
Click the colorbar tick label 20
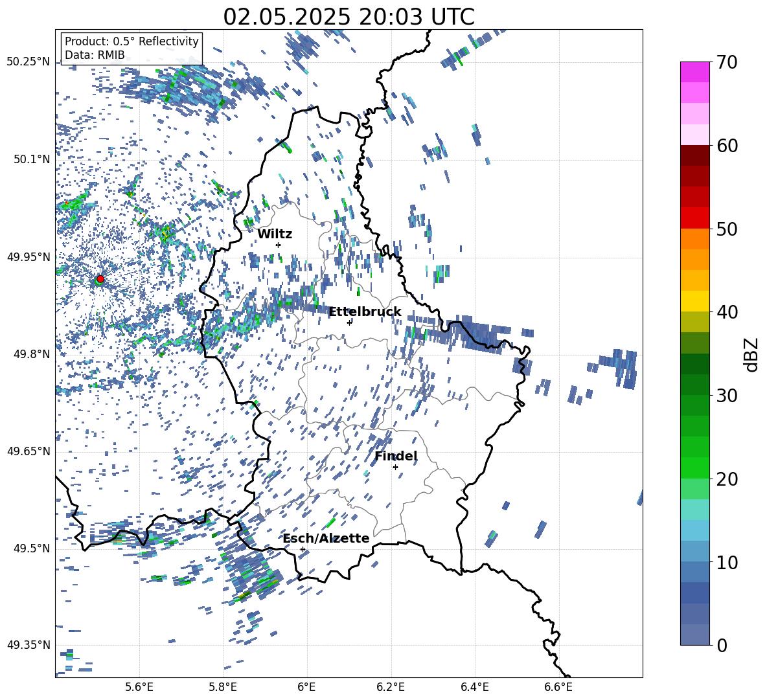click(727, 479)
